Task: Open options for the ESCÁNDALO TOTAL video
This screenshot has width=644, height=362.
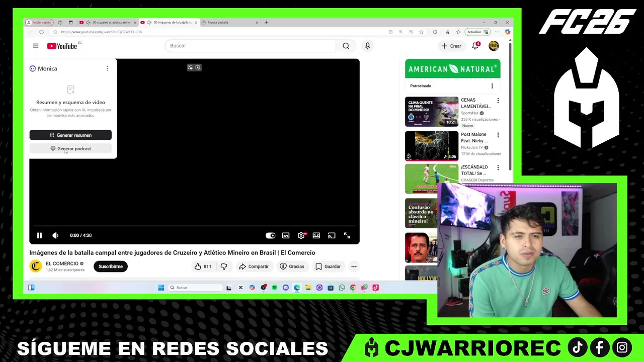Action: (498, 167)
